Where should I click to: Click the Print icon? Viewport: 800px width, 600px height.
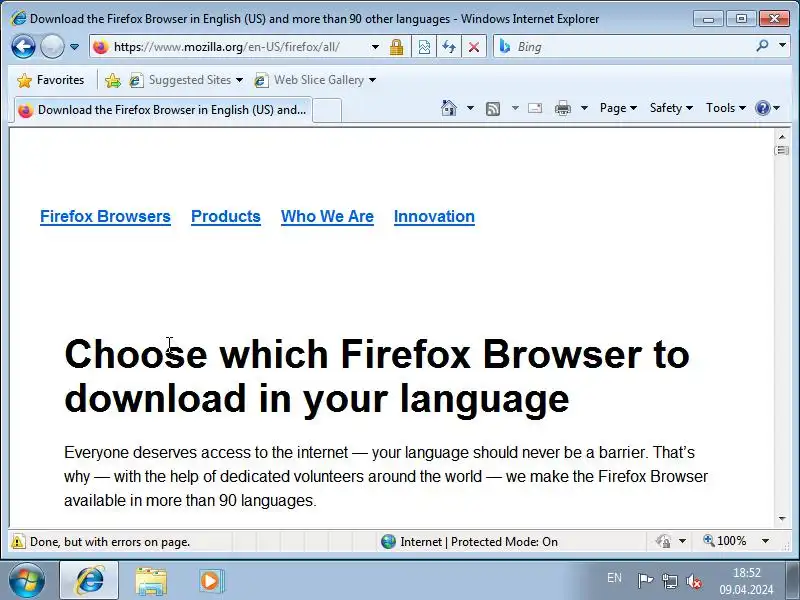563,108
